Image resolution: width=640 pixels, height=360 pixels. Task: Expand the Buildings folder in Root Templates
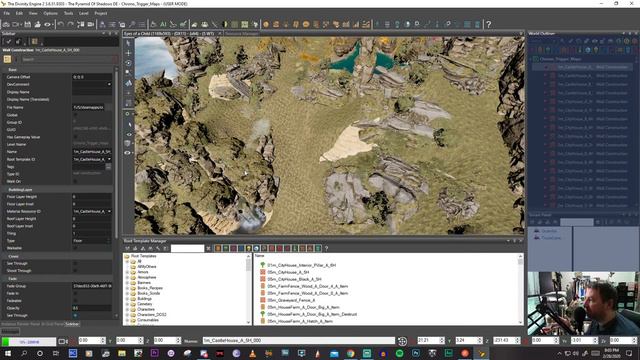pyautogui.click(x=127, y=298)
